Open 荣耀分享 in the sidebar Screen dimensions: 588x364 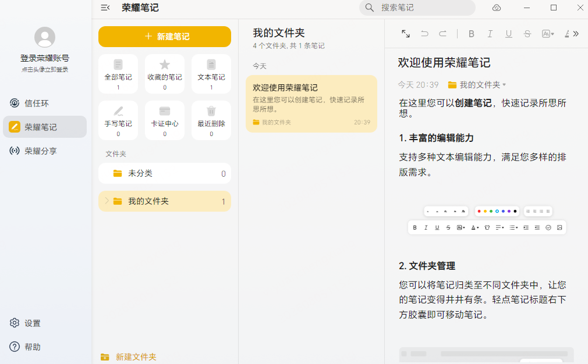click(x=45, y=151)
